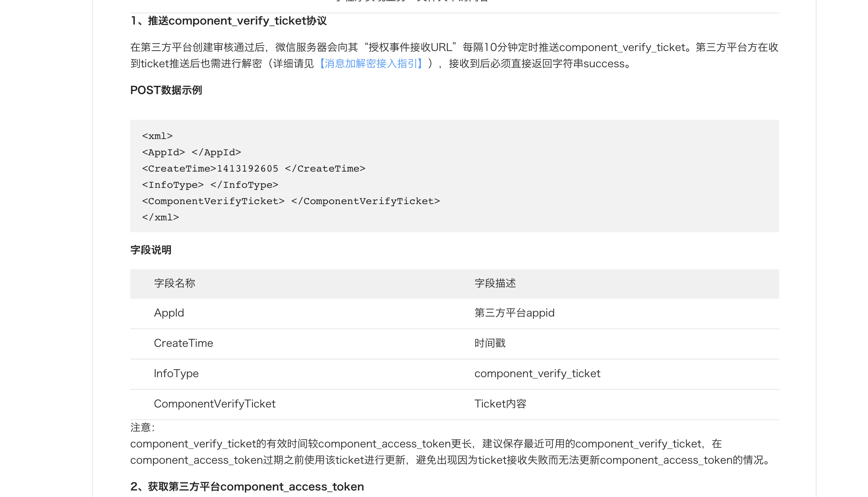This screenshot has height=497, width=868.
Task: Select the 时间戳 description cell
Action: tap(490, 343)
